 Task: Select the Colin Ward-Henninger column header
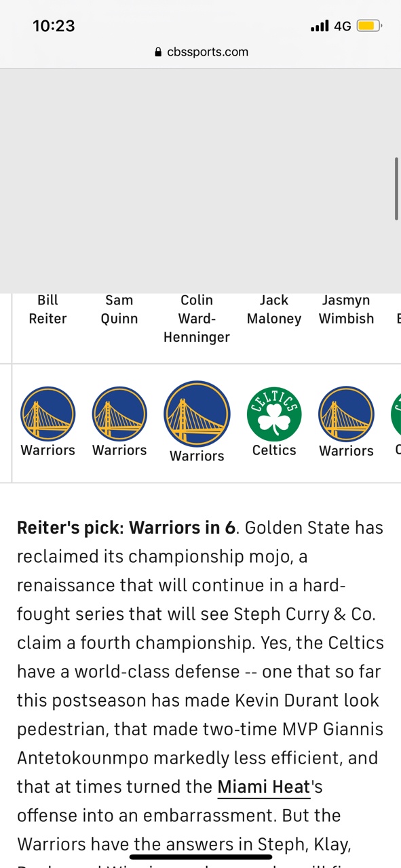tap(197, 318)
